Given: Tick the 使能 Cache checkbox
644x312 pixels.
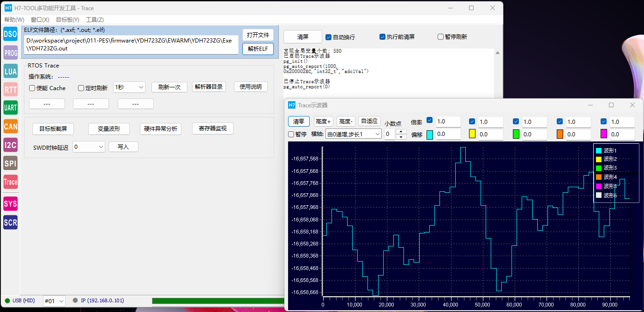Looking at the screenshot, I should click(32, 88).
